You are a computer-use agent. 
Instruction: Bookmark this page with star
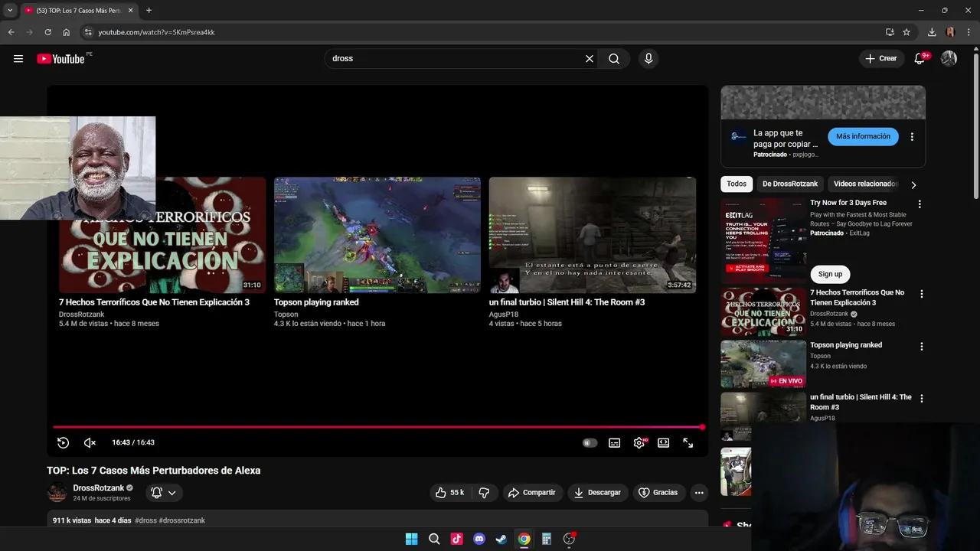(x=906, y=32)
